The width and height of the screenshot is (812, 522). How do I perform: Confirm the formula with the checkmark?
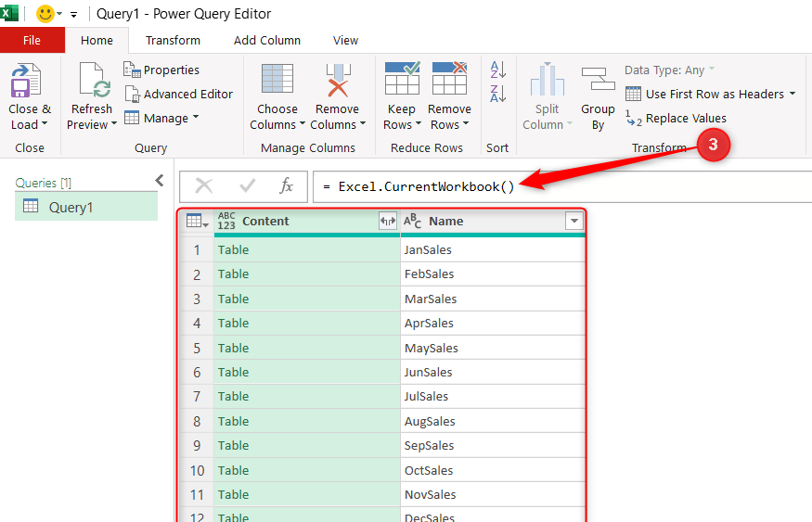pyautogui.click(x=247, y=185)
